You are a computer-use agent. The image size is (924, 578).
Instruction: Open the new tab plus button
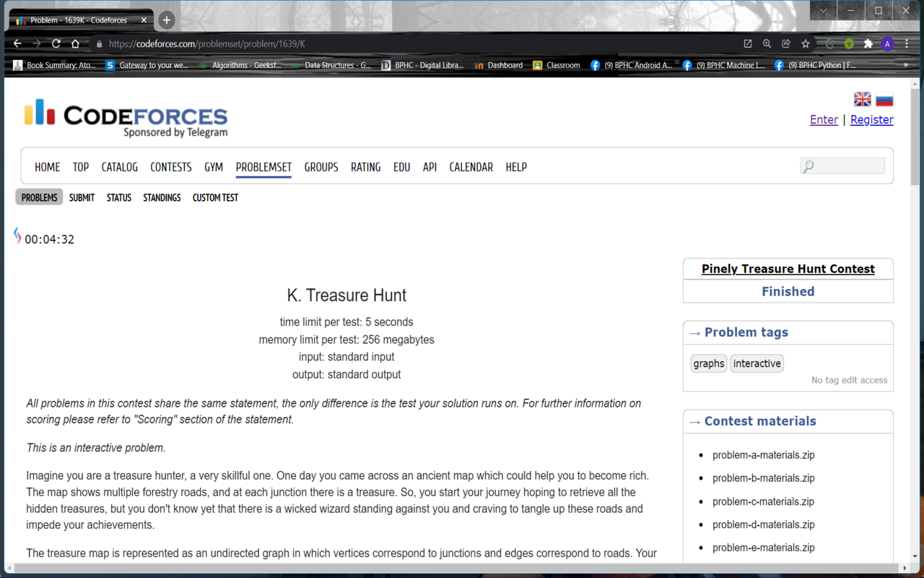167,20
